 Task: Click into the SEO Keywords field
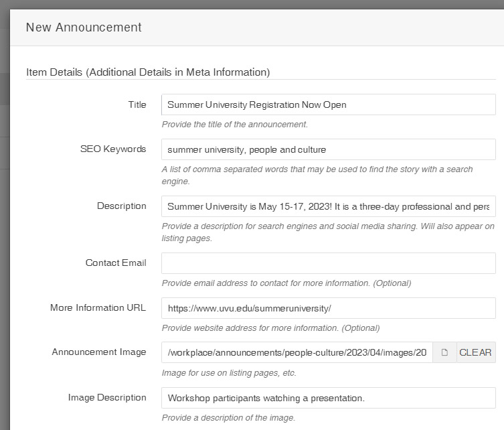click(329, 149)
